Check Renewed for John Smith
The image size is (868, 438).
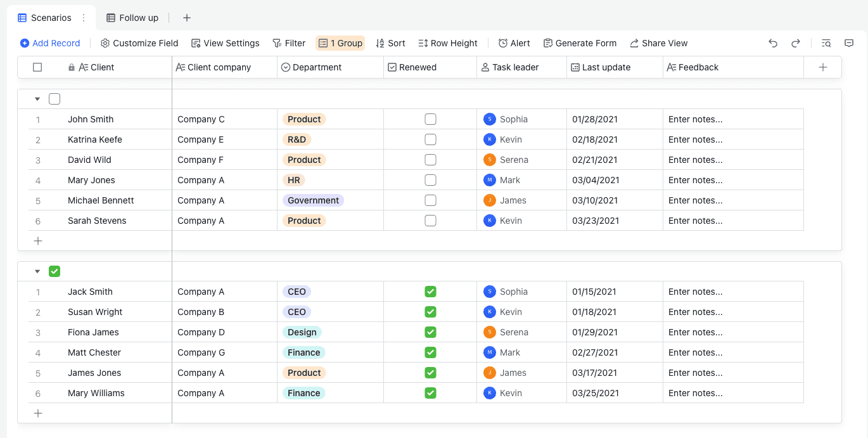click(430, 119)
